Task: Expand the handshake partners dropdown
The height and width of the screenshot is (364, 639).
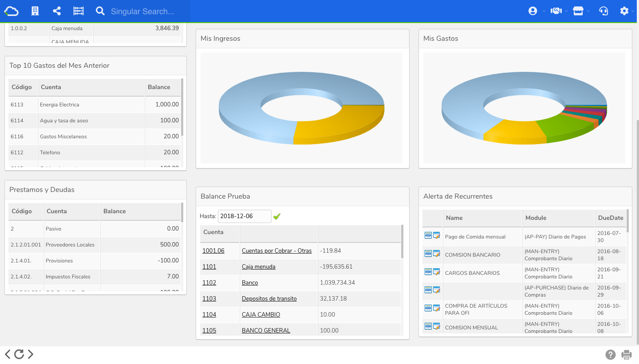Action: tap(559, 11)
